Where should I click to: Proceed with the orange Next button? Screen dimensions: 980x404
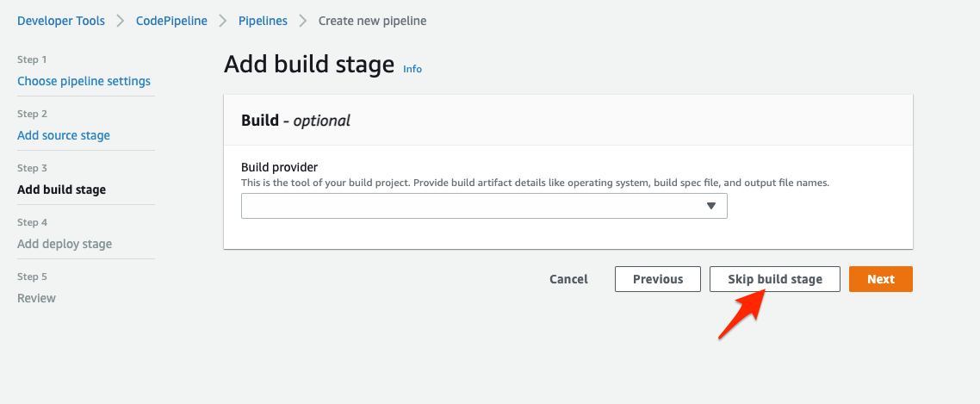click(x=880, y=279)
